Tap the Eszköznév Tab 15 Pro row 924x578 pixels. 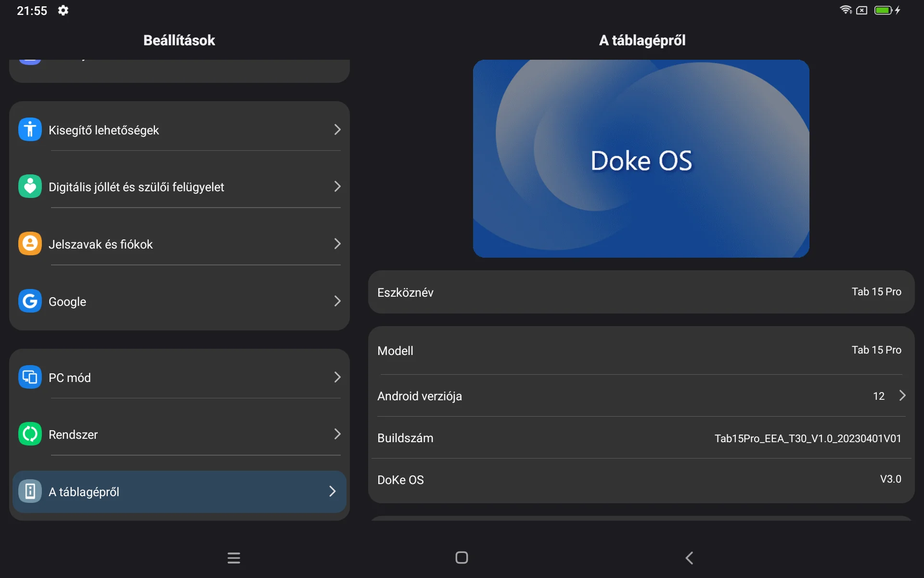pyautogui.click(x=641, y=292)
